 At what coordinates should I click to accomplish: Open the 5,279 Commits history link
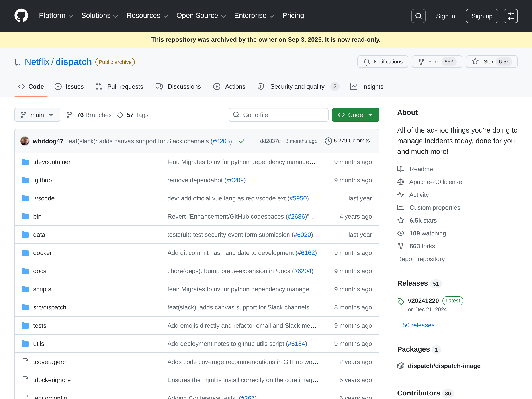tap(347, 141)
